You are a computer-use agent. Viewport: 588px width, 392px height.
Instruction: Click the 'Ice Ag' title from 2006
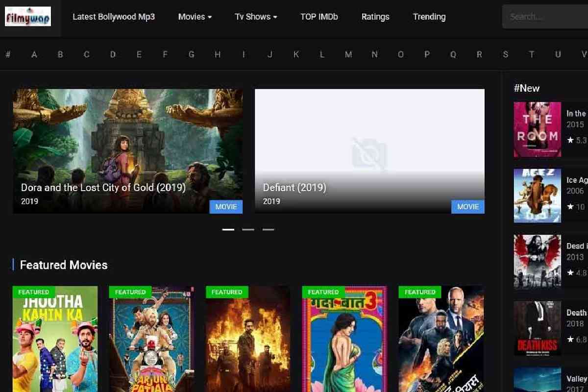(x=577, y=180)
